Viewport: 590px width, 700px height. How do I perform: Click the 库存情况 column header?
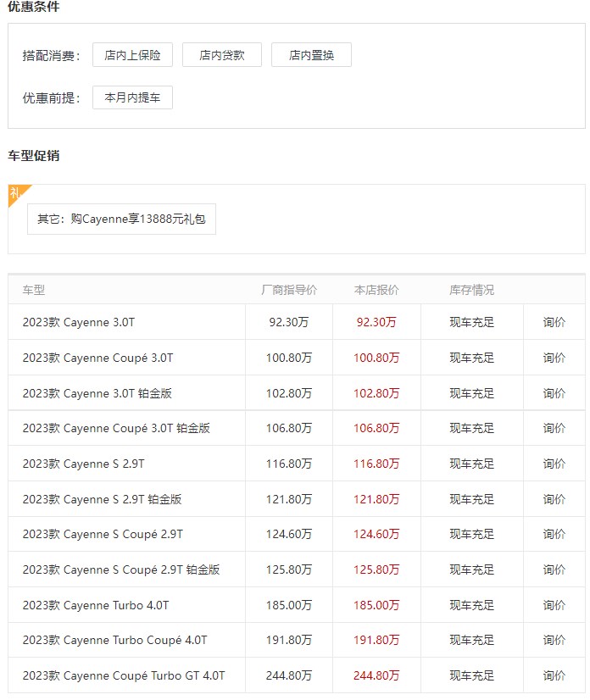point(471,290)
